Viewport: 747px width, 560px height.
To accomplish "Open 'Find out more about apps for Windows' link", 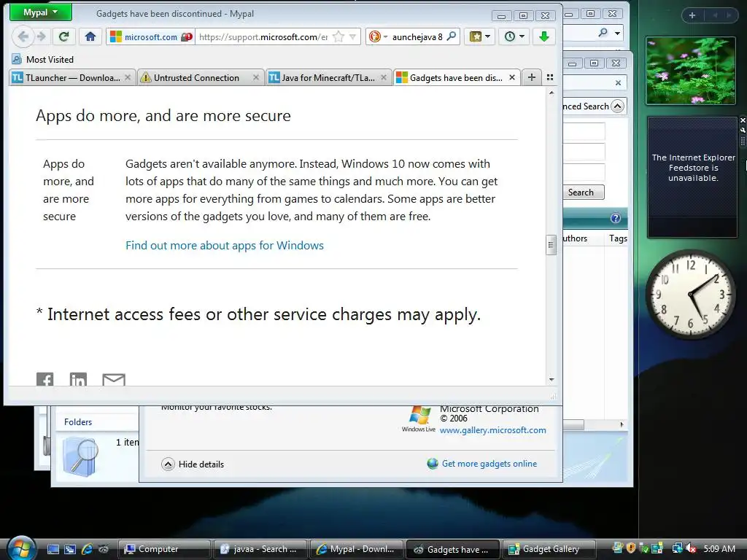I will pyautogui.click(x=225, y=245).
